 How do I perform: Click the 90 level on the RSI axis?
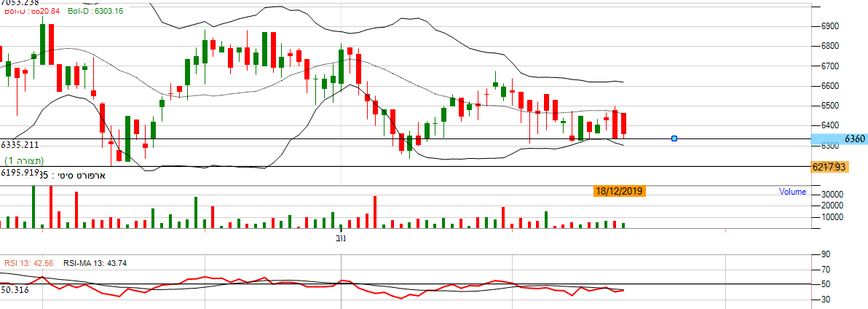click(826, 254)
